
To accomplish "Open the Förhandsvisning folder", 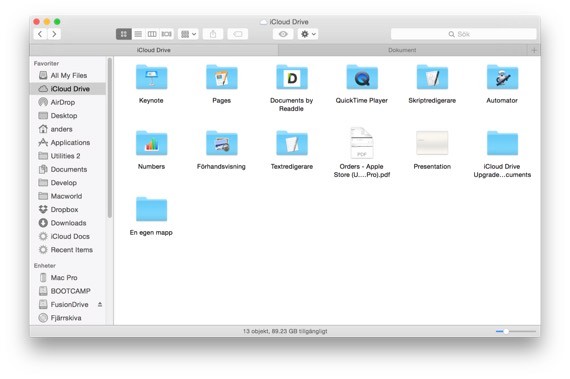I will coord(221,144).
